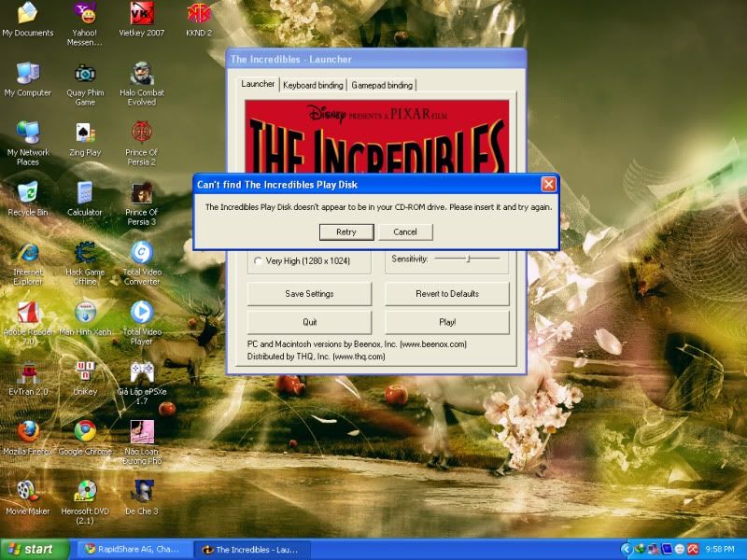Expand hidden system tray icons arrow
This screenshot has width=747, height=560.
(627, 549)
